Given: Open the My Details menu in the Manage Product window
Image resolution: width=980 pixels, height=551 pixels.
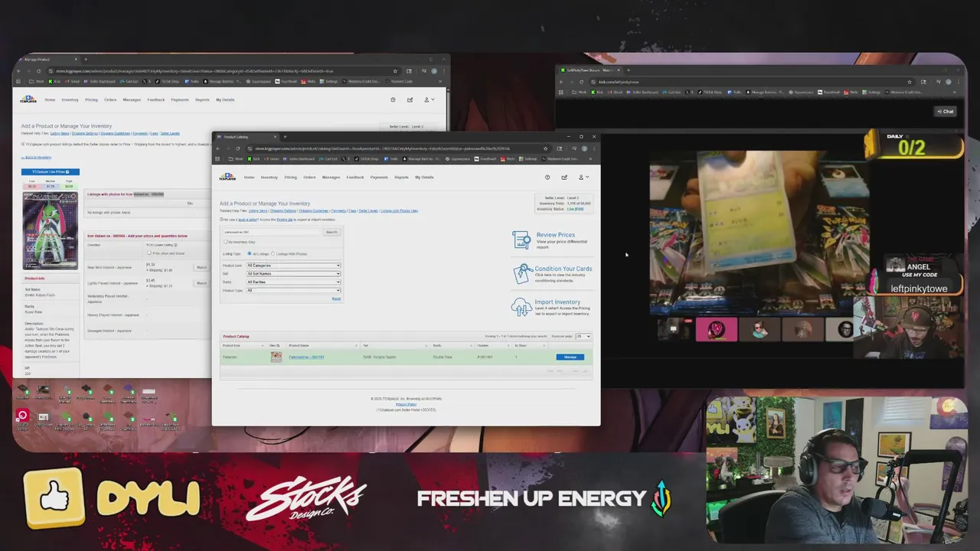Looking at the screenshot, I should (225, 99).
